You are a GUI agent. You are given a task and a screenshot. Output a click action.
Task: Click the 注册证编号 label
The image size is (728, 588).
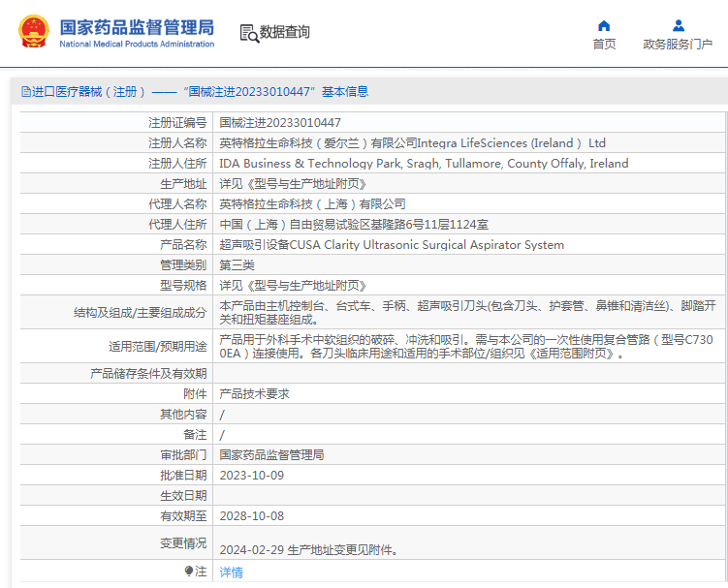point(177,122)
